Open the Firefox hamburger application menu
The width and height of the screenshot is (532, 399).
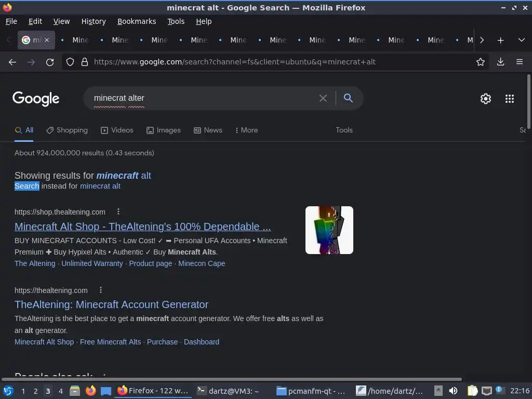click(x=520, y=62)
